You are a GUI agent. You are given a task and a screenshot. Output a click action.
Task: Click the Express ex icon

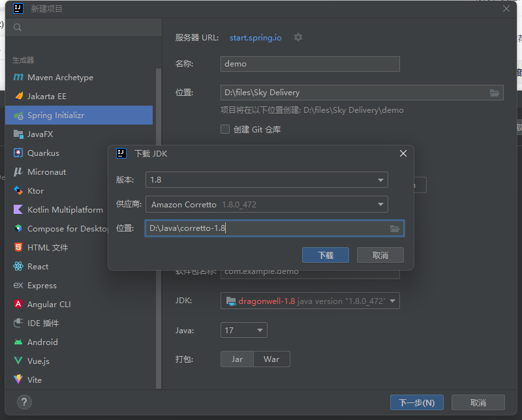[18, 285]
